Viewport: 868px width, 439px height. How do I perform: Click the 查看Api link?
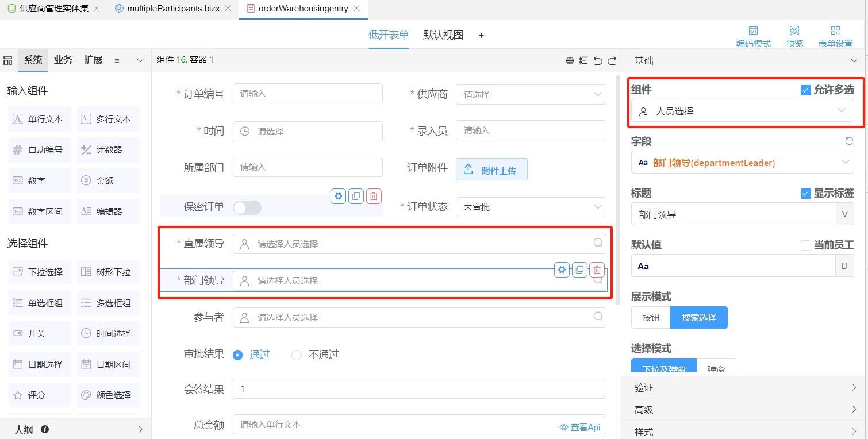coord(580,427)
